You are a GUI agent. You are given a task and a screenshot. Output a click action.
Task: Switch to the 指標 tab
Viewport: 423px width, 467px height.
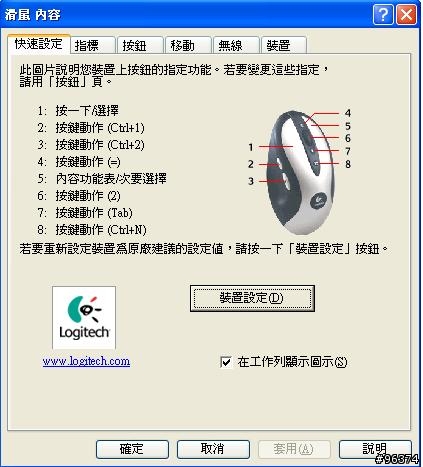click(93, 45)
